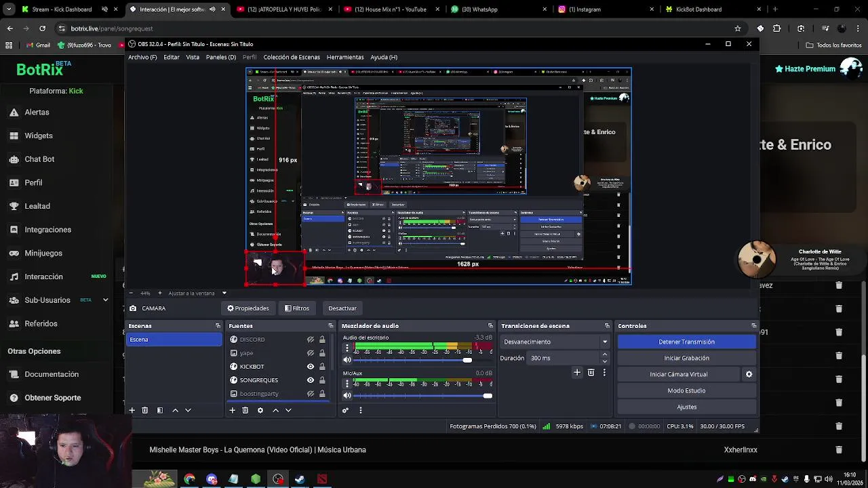
Task: Move the selected source up in Fuentes
Action: (x=275, y=410)
